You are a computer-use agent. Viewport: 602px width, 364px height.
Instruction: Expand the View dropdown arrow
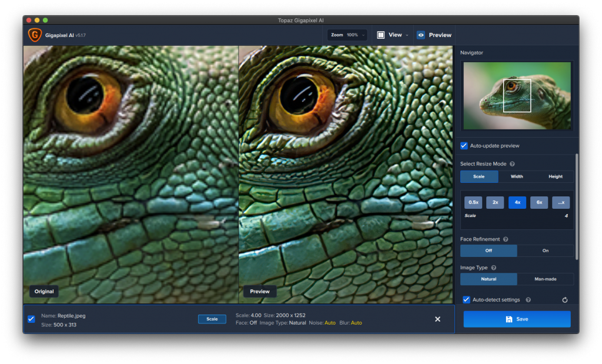click(407, 35)
